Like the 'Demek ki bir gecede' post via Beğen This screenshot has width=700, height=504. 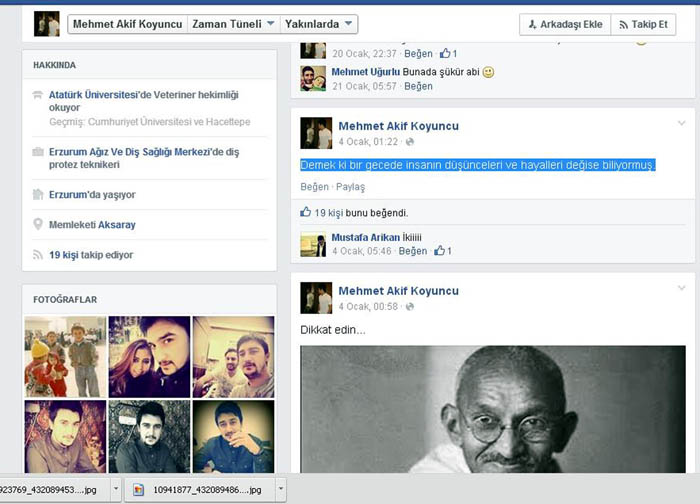point(314,187)
